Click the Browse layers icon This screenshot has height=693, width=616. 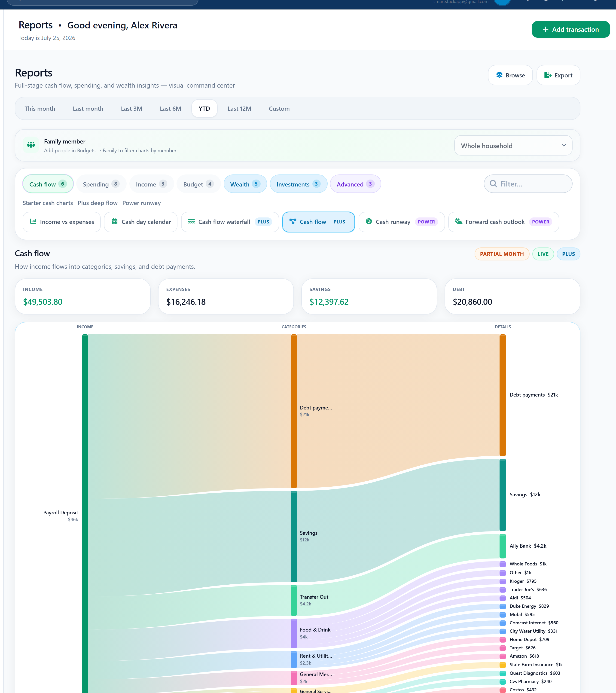pos(499,75)
